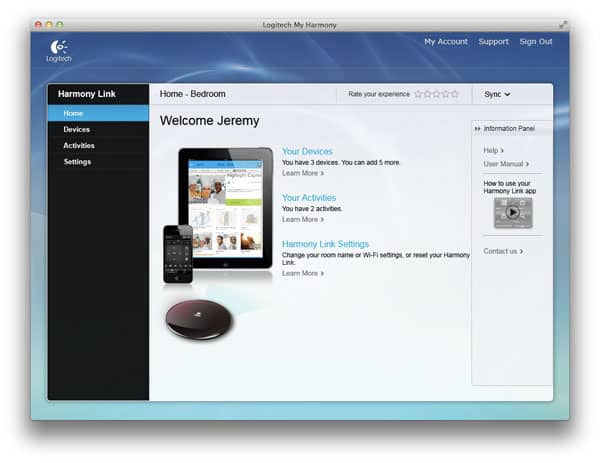The image size is (600, 463).
Task: Open the Sync dropdown
Action: (497, 94)
